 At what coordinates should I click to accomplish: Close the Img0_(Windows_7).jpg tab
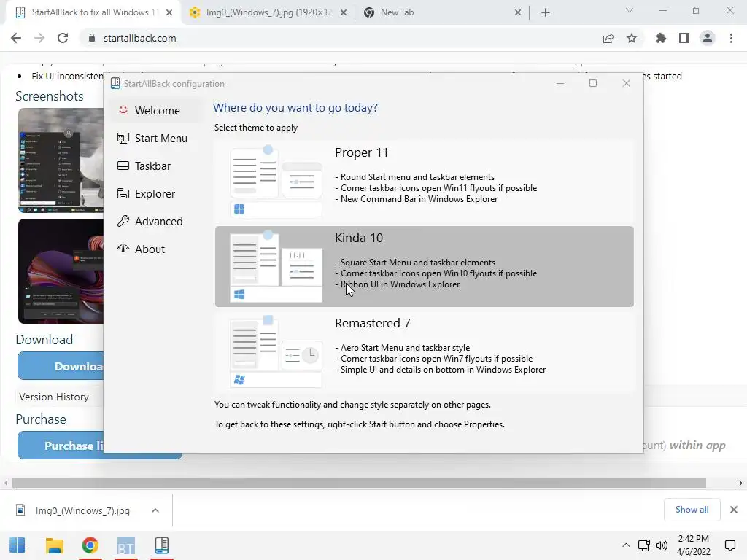click(343, 13)
